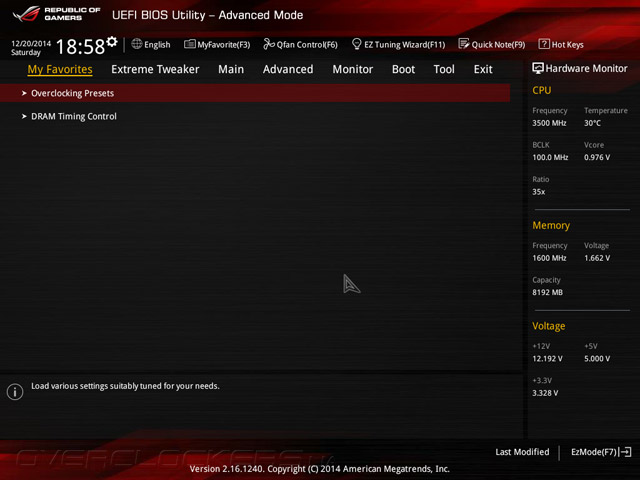The image size is (640, 480).
Task: Click the Voltage section heading
Action: tap(549, 326)
